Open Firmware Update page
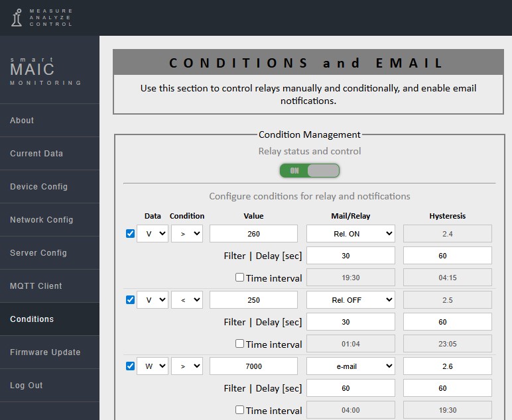The image size is (512, 420). click(x=50, y=352)
